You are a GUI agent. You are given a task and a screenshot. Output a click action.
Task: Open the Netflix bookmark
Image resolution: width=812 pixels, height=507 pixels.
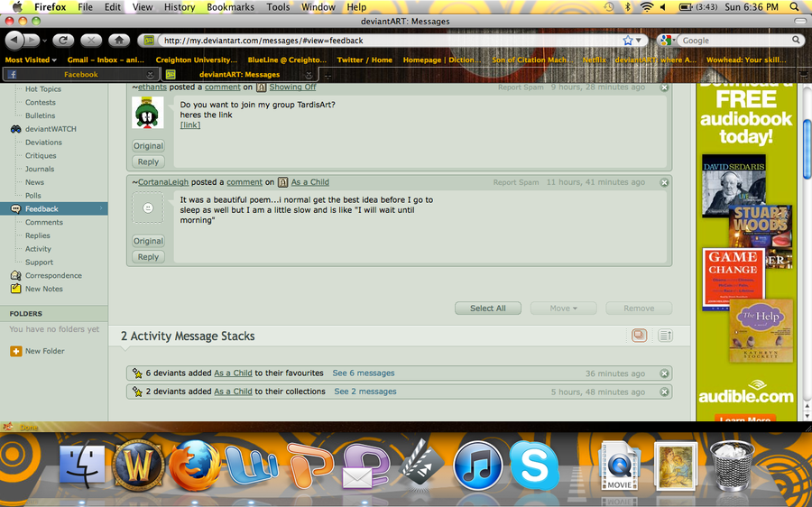(x=594, y=60)
